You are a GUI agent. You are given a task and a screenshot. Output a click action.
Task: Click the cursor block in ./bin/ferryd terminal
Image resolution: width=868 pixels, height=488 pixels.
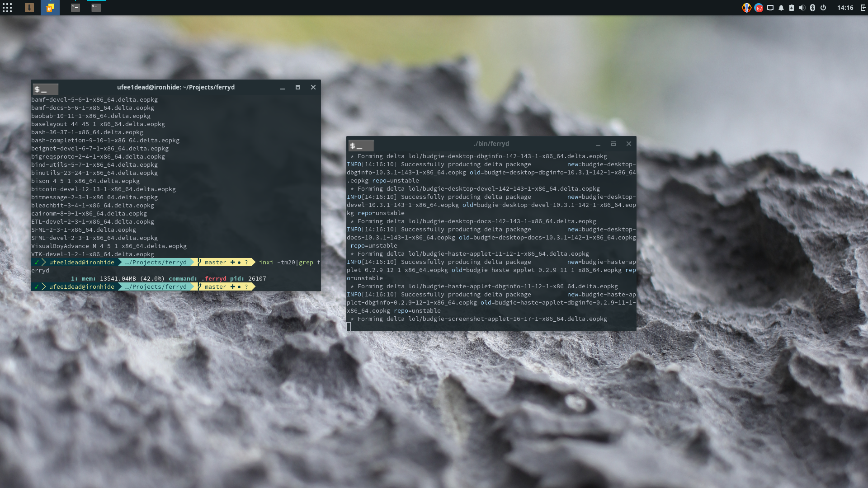[x=349, y=327]
